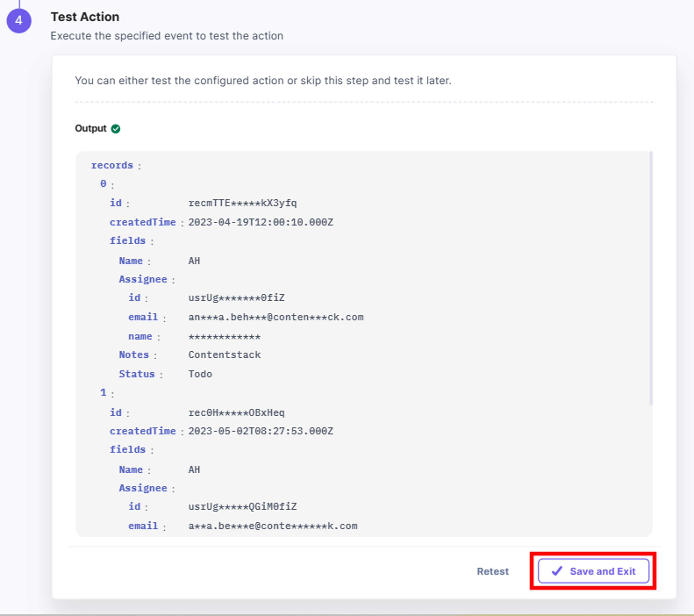Click email 'a**a.be***e@conte*******k.com'
Viewport: 694px width, 616px height.
pyautogui.click(x=273, y=526)
